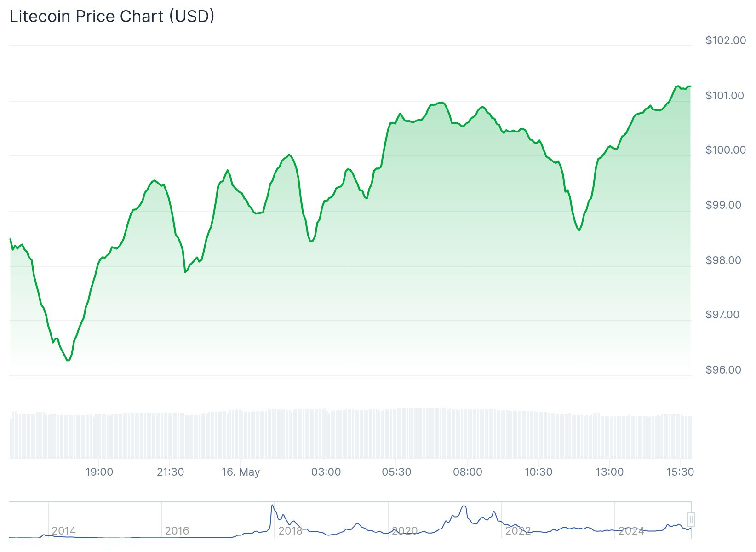756x552 pixels.
Task: Click the '19:00' time axis label
Action: coord(99,472)
